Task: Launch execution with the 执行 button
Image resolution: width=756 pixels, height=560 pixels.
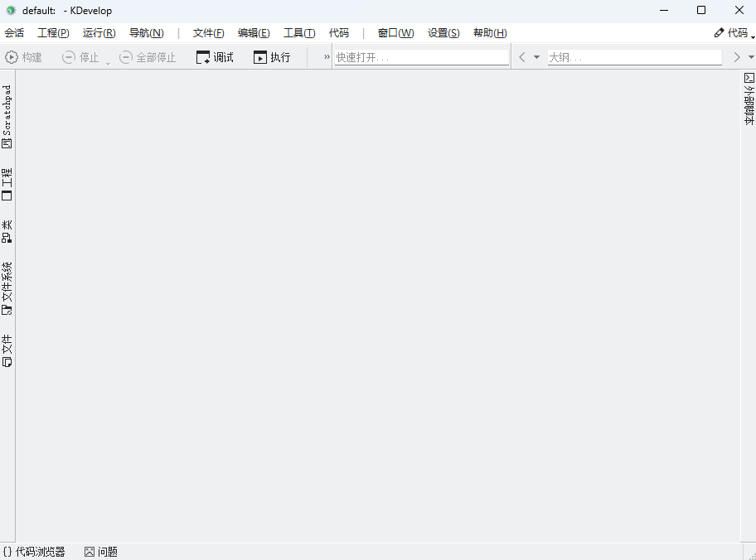Action: (x=274, y=56)
